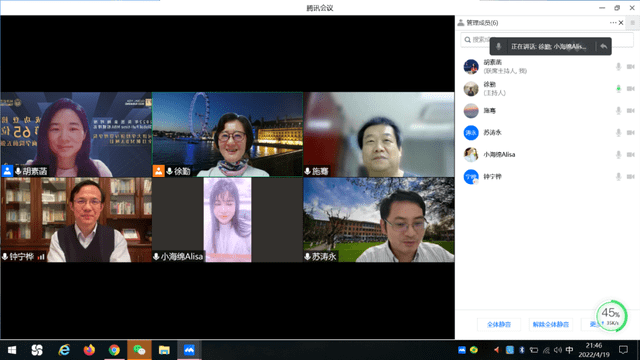The height and width of the screenshot is (360, 640).
Task: Click the 解除全体静音 unmute all button
Action: [551, 324]
